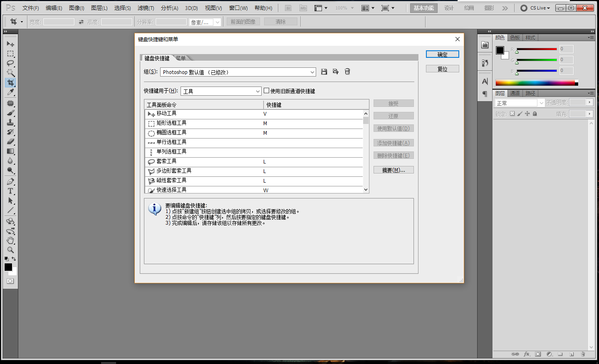Open the crop units 像素 dropdown
This screenshot has height=364, width=599.
[x=205, y=22]
